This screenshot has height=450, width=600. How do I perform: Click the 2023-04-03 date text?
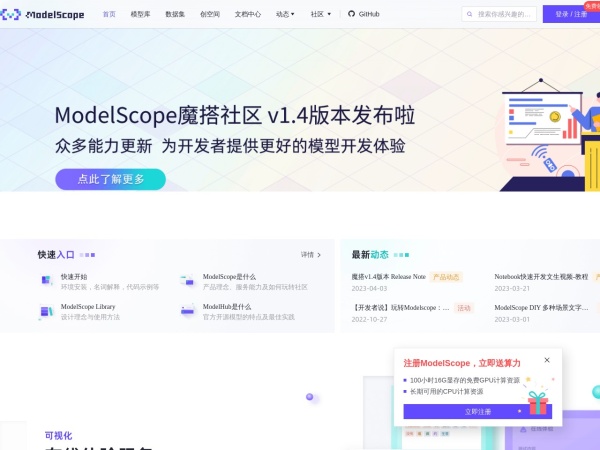(x=369, y=289)
